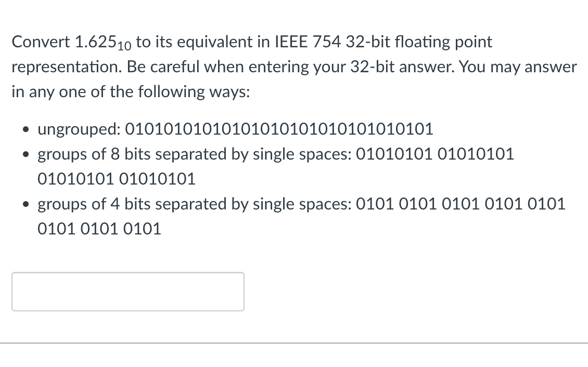588x367 pixels.
Task: Click the word 'representation.' in second line
Action: [67, 67]
